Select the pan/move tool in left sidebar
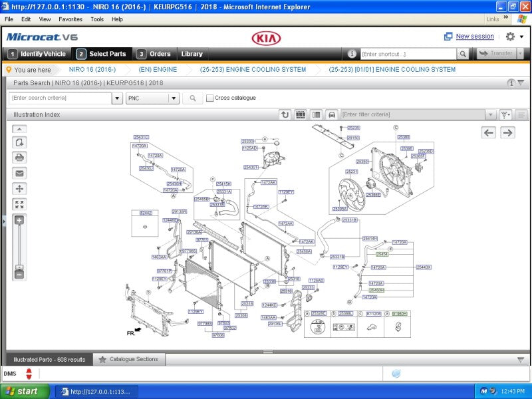The image size is (532, 399). point(19,190)
